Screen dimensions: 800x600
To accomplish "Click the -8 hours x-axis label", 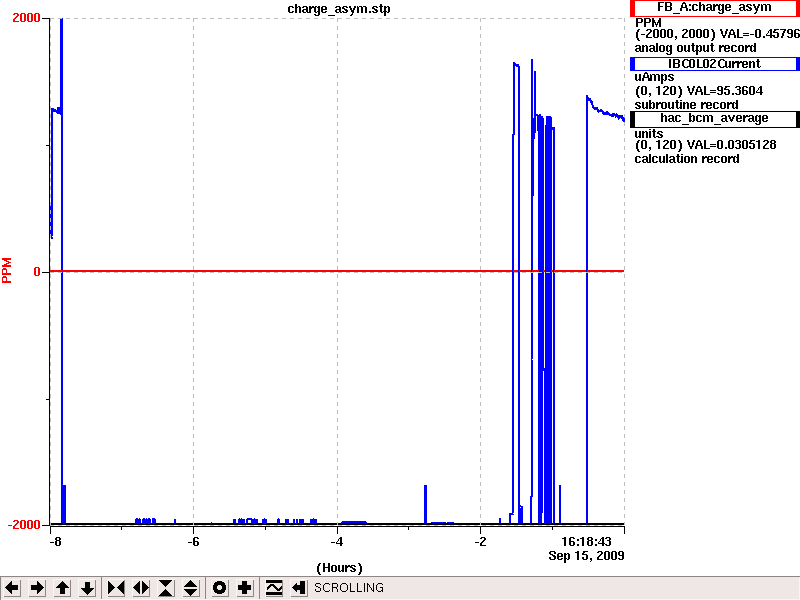I will (x=55, y=542).
